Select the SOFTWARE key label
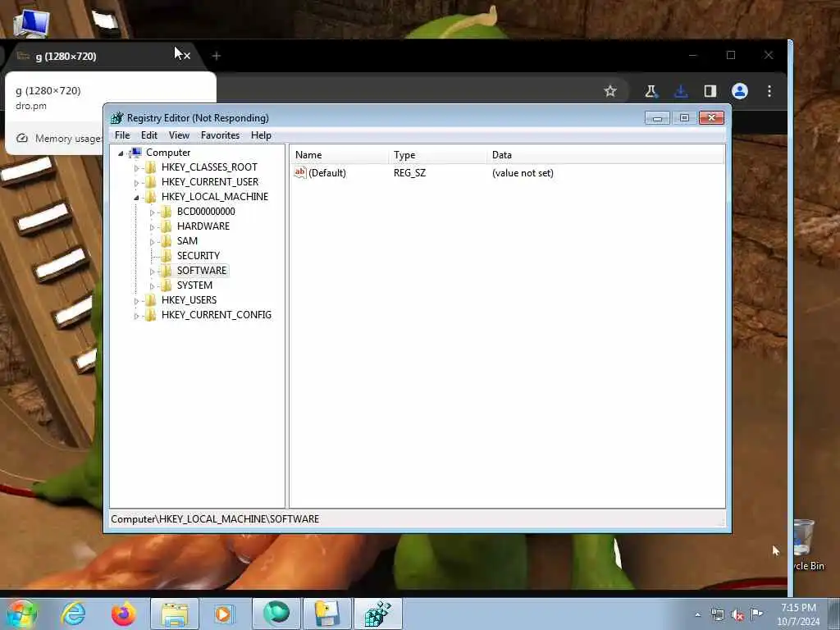Image resolution: width=840 pixels, height=630 pixels. (202, 271)
